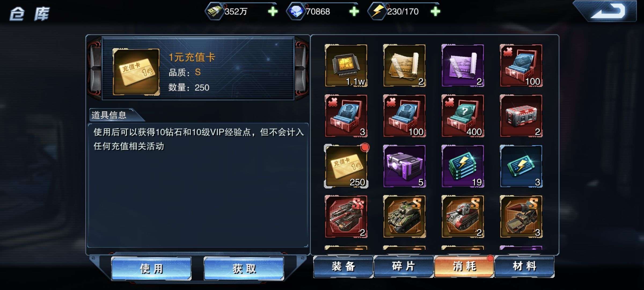Switch to the 装备 tab
The height and width of the screenshot is (290, 644).
pos(343,267)
